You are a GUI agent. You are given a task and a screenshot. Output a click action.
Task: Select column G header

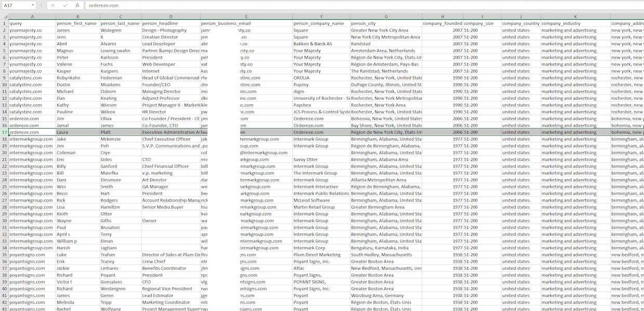click(386, 17)
